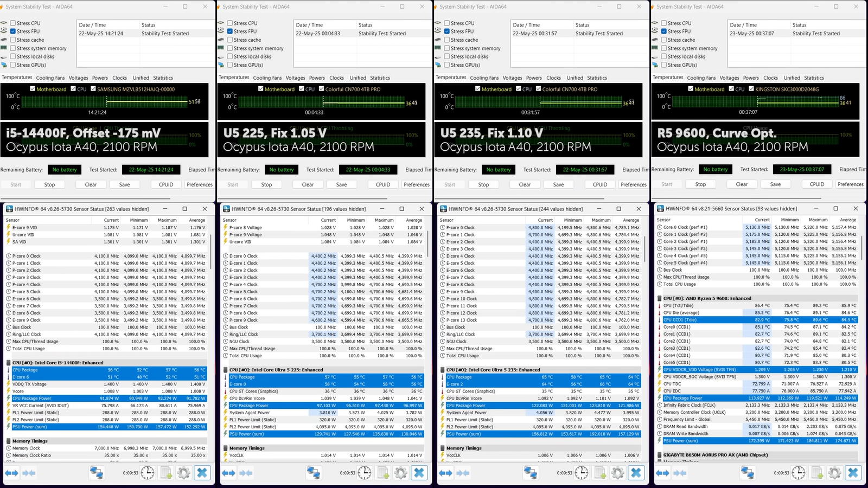Click the network remote-connection icon in the Ultra 5 225 HWiNFO window
The width and height of the screenshot is (868, 488).
313,473
